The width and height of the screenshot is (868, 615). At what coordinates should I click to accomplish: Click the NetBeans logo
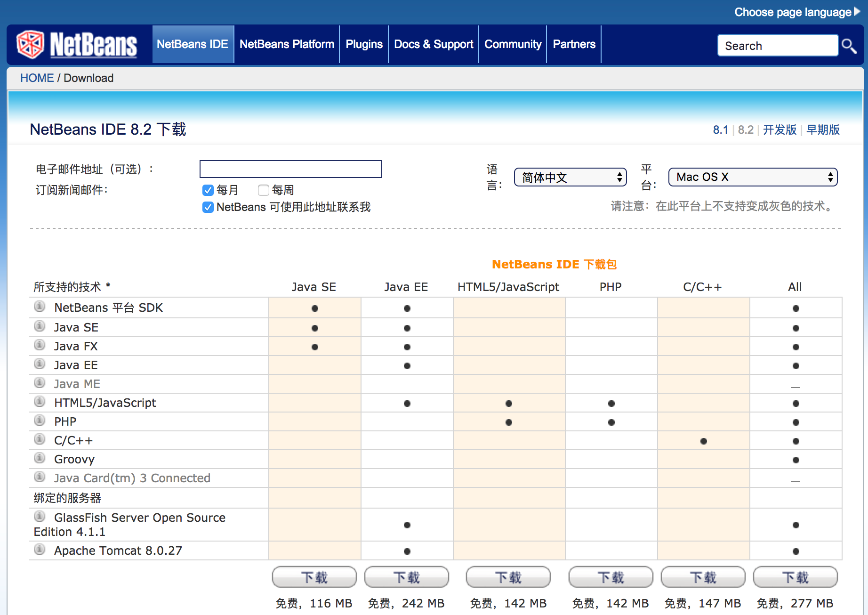(77, 45)
